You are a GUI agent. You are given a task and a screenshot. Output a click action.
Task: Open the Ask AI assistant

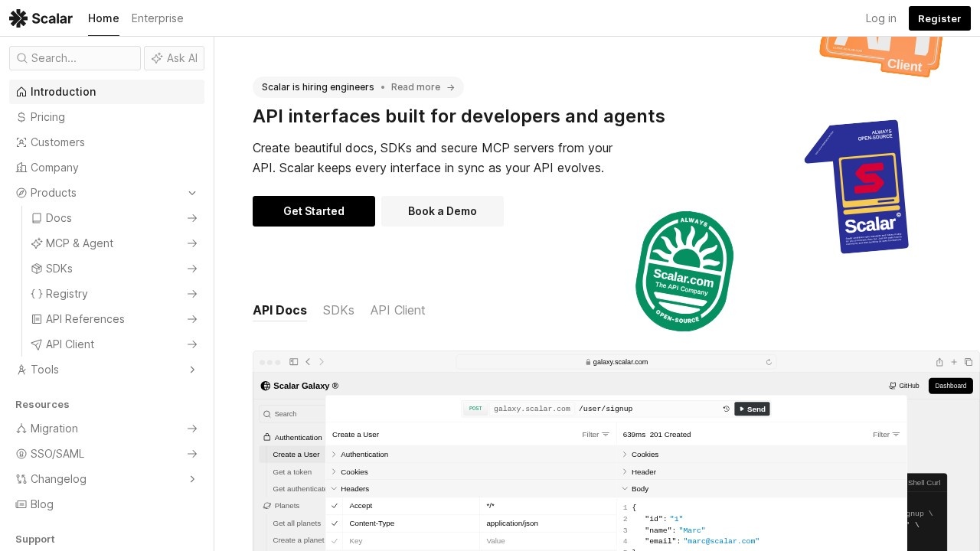tap(174, 58)
